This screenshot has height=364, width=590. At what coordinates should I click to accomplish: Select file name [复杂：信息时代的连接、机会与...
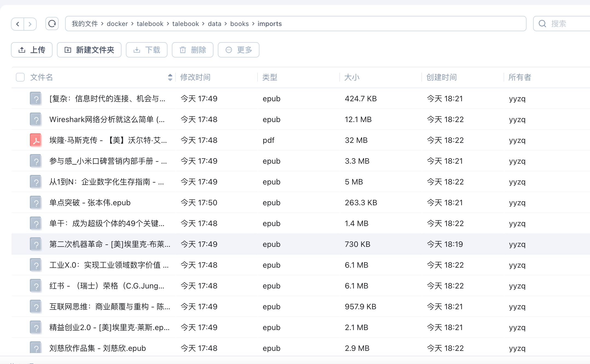tap(107, 99)
